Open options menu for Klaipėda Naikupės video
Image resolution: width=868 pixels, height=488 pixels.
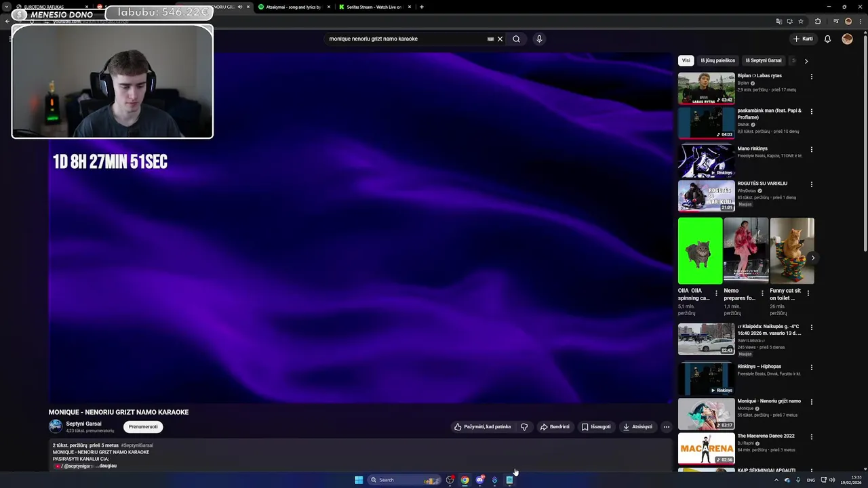tap(812, 327)
